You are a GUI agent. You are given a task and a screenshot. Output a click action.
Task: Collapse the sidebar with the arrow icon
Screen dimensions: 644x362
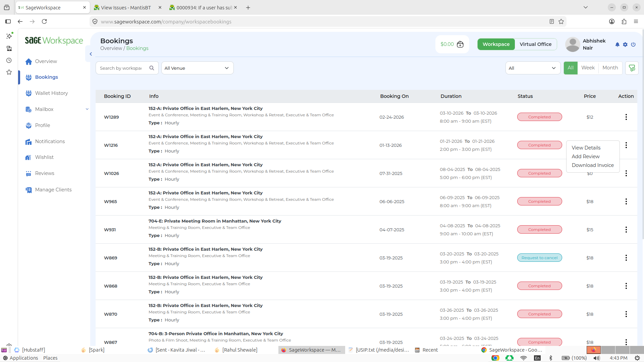coord(91,54)
